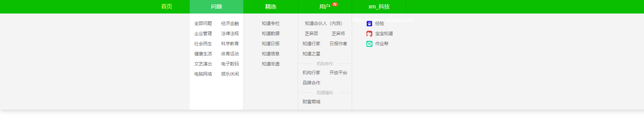Open 作业帮 text link
644x133 pixels.
382,44
